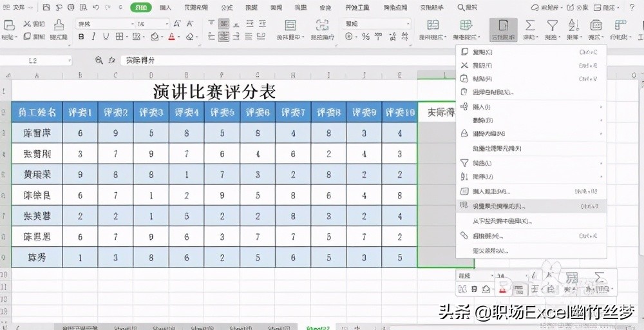Toggle Bold formatting
644x330 pixels.
pos(81,37)
